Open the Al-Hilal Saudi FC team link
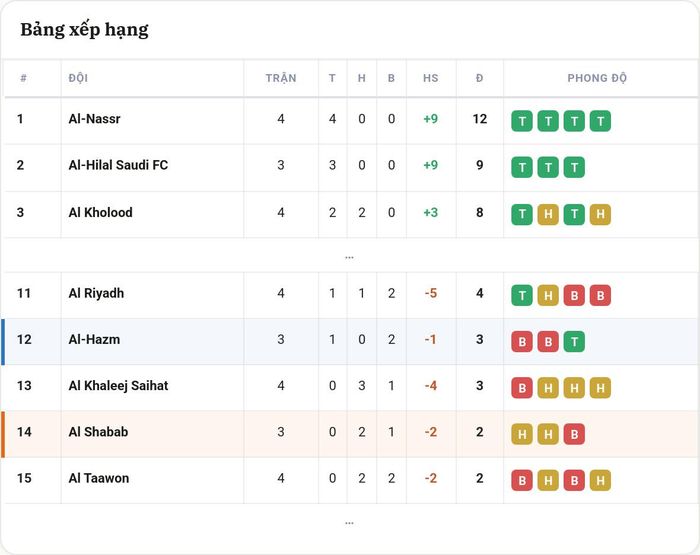Screen dimensions: 700x555 (118, 165)
